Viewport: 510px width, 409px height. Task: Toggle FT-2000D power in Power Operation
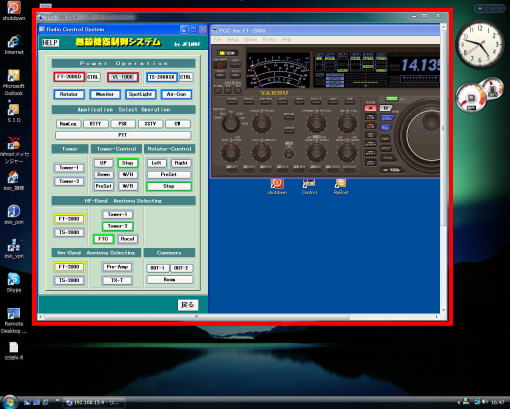[x=69, y=77]
